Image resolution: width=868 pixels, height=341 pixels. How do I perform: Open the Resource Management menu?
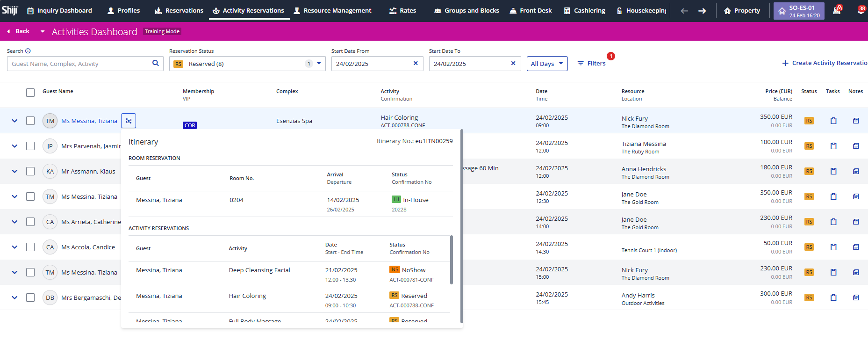click(332, 11)
